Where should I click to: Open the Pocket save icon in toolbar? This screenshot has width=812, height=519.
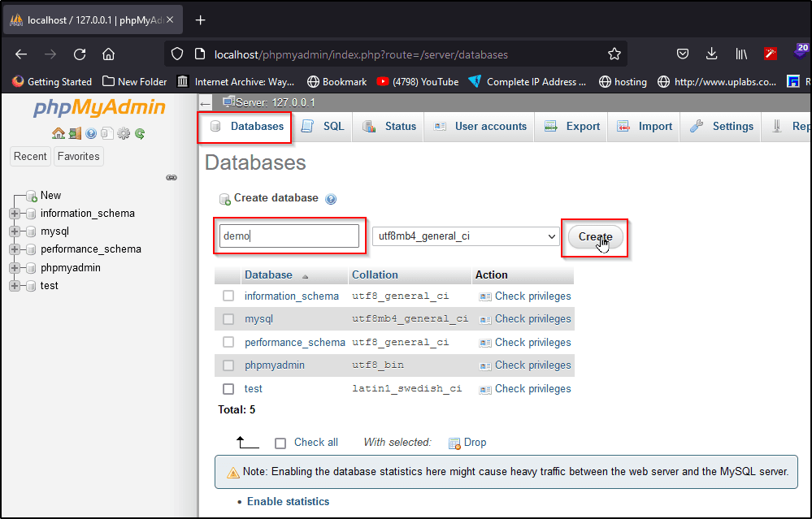[x=683, y=54]
